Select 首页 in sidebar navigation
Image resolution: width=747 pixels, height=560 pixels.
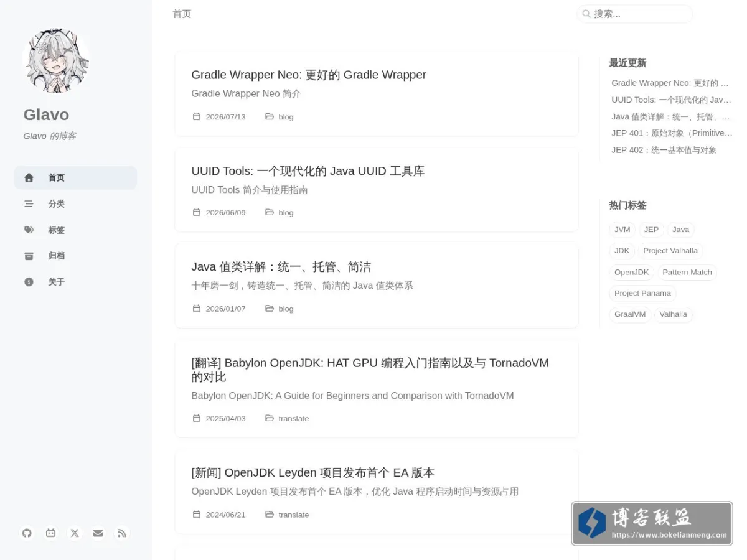pyautogui.click(x=75, y=178)
